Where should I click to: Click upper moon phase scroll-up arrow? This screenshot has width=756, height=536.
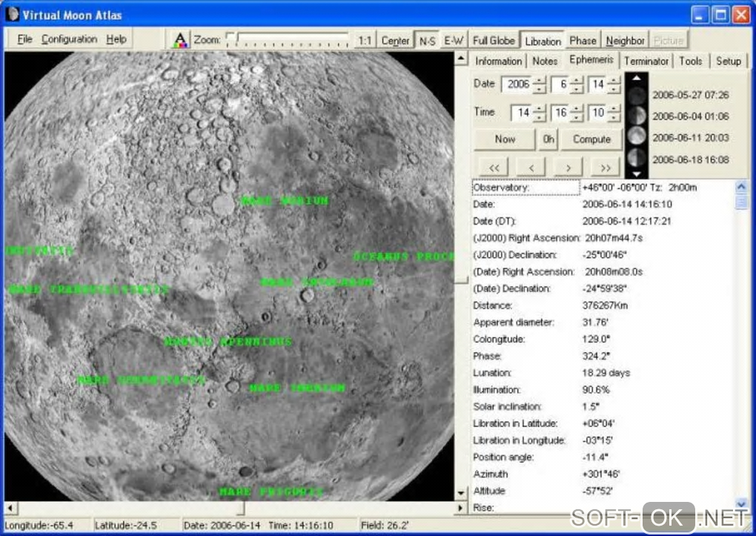coord(637,78)
